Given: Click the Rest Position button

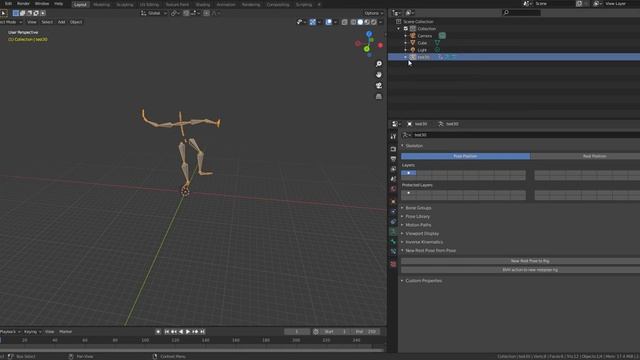Looking at the screenshot, I should pyautogui.click(x=585, y=156).
